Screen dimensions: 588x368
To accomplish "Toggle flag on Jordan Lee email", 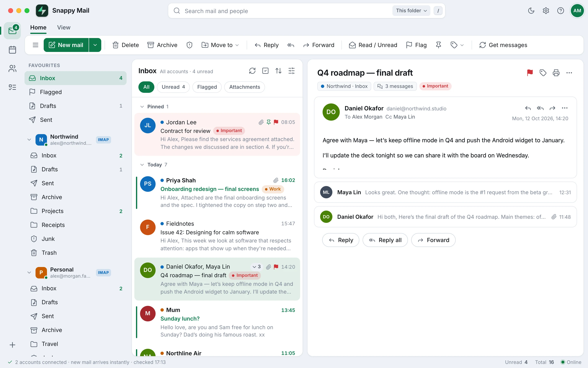I will tap(276, 122).
